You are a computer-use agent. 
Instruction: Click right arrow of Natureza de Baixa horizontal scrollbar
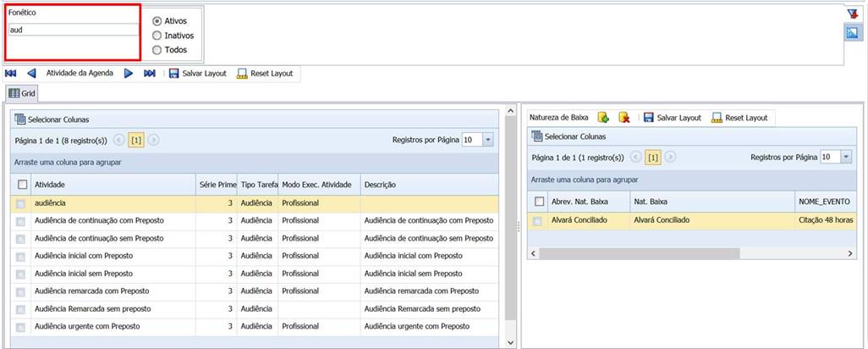[x=851, y=253]
